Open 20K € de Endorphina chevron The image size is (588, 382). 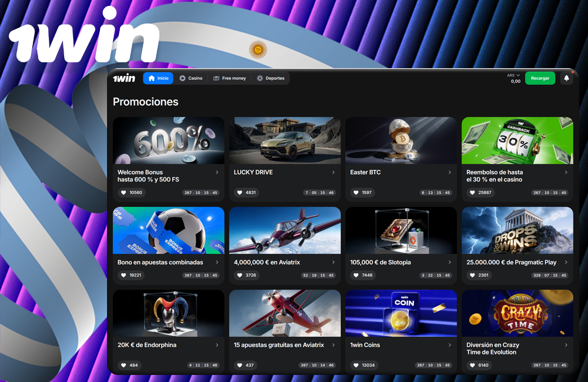[217, 345]
